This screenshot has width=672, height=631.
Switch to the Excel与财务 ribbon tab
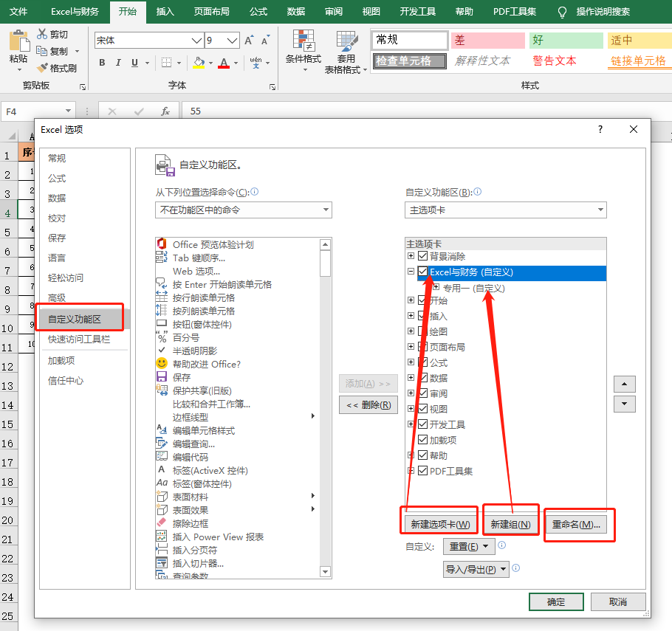tap(75, 12)
